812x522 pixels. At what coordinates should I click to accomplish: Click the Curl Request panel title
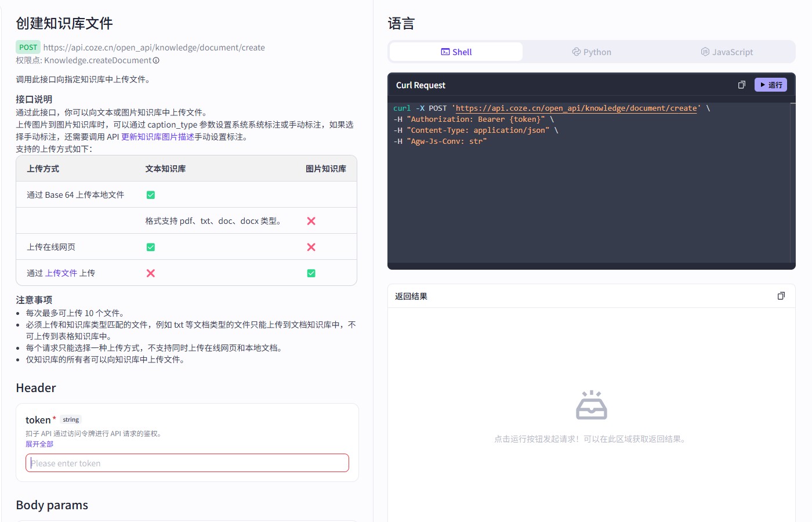pyautogui.click(x=420, y=85)
